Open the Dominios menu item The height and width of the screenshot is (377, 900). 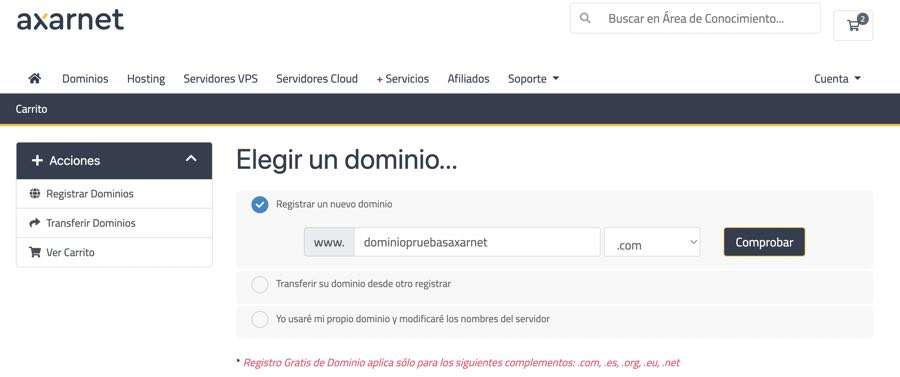[x=85, y=79]
